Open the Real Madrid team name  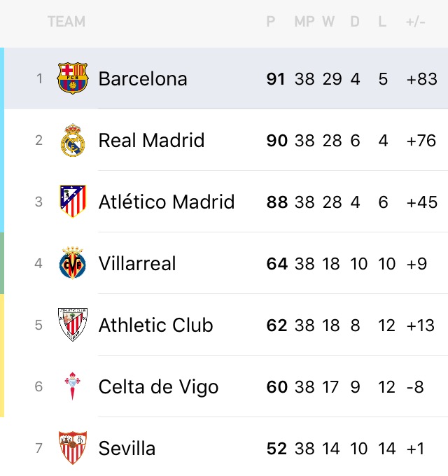[151, 140]
